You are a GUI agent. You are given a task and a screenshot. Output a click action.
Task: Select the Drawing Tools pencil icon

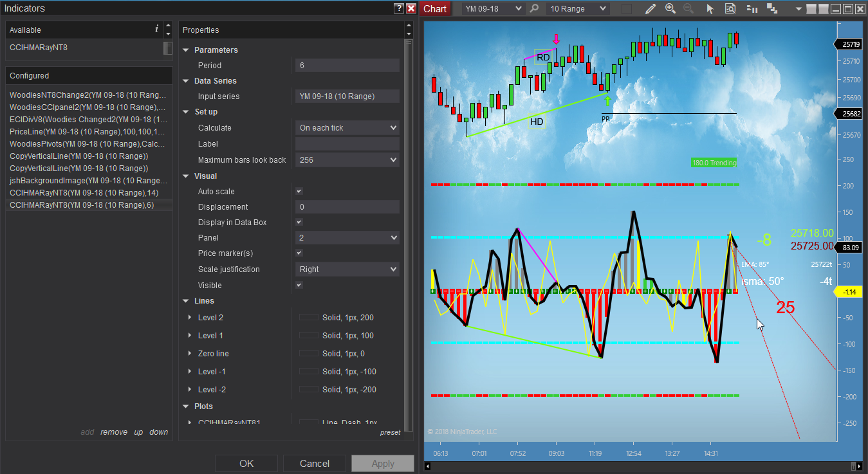click(651, 8)
